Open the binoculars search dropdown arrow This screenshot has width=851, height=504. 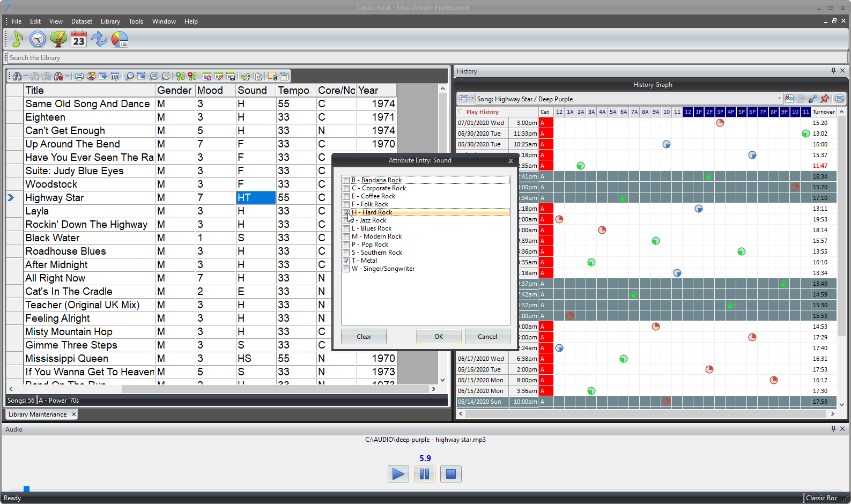(26, 76)
